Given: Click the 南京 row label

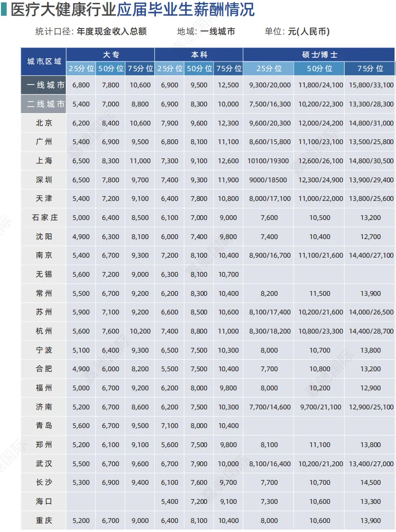Looking at the screenshot, I should tap(44, 255).
